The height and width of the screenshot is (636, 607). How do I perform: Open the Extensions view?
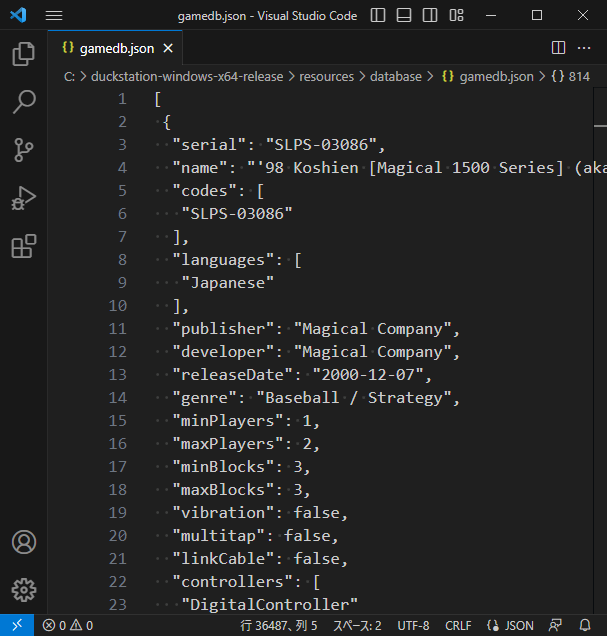coord(24,246)
